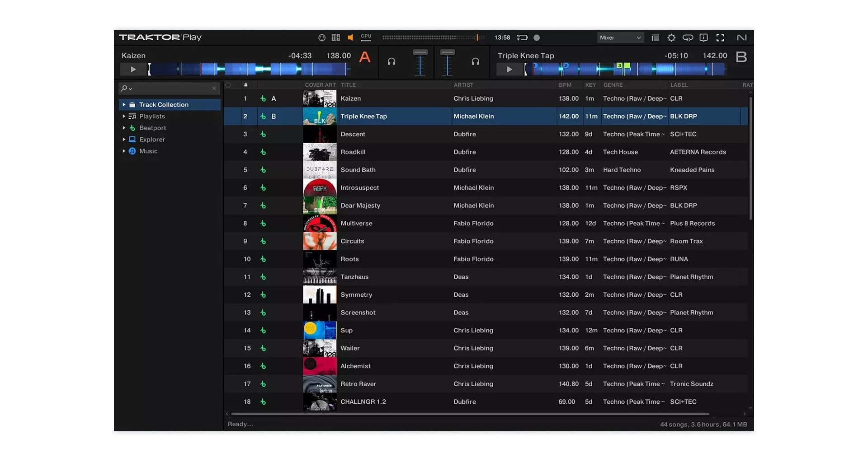Click the MIDI activity bars icon in header
The height and width of the screenshot is (462, 868).
pos(335,38)
